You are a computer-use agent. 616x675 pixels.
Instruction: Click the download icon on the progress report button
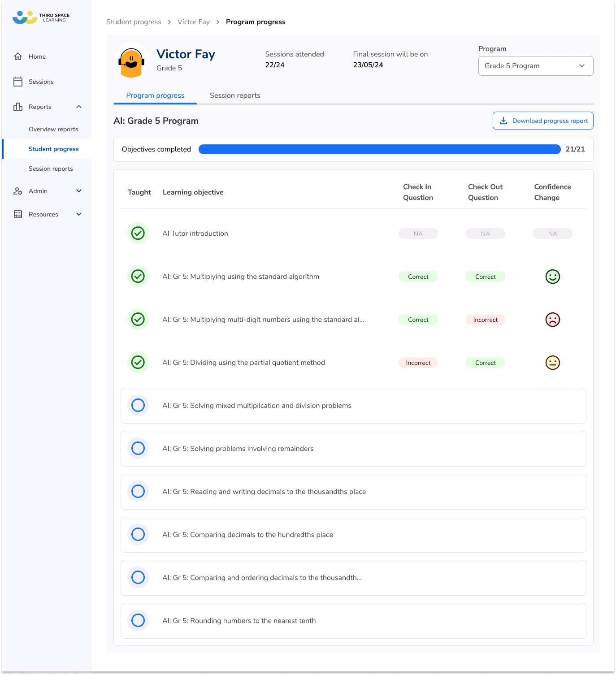coord(504,121)
